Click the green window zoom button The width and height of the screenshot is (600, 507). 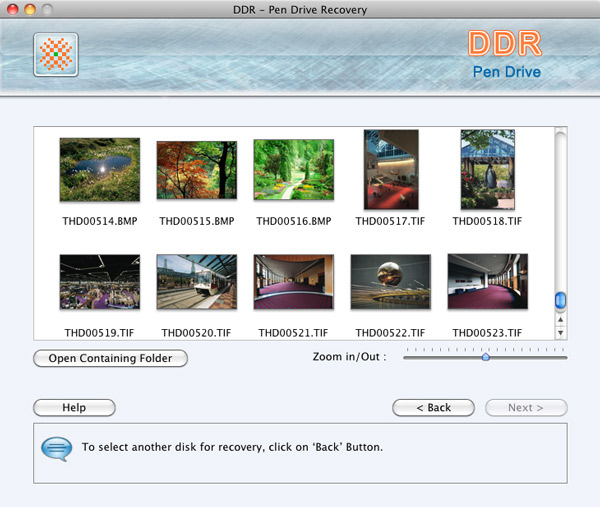point(48,9)
